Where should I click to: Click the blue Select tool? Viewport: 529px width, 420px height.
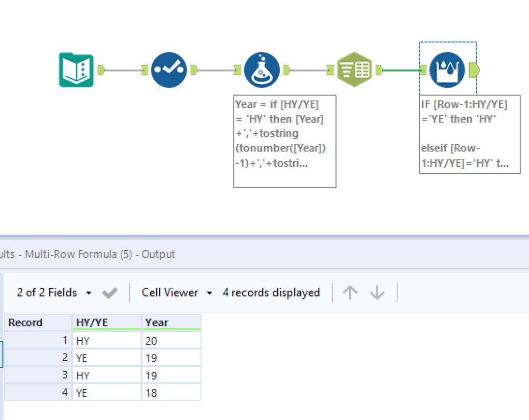pos(169,70)
